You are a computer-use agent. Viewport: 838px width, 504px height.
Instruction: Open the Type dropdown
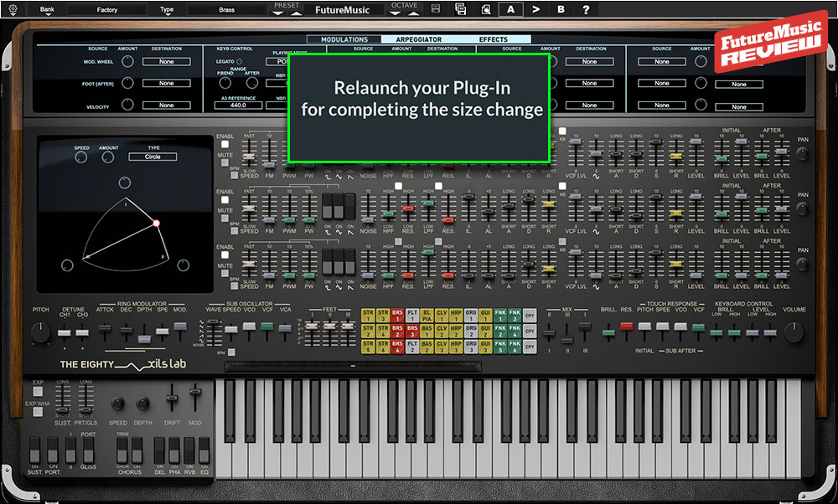click(x=167, y=9)
